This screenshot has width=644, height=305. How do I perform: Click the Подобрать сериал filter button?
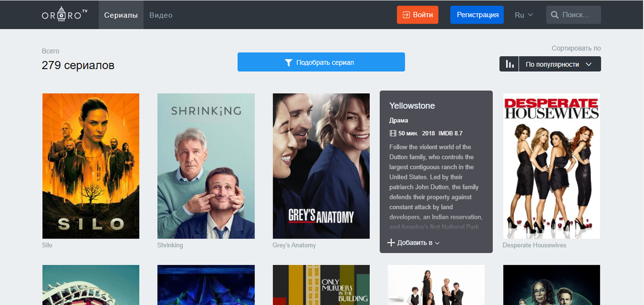pyautogui.click(x=321, y=62)
